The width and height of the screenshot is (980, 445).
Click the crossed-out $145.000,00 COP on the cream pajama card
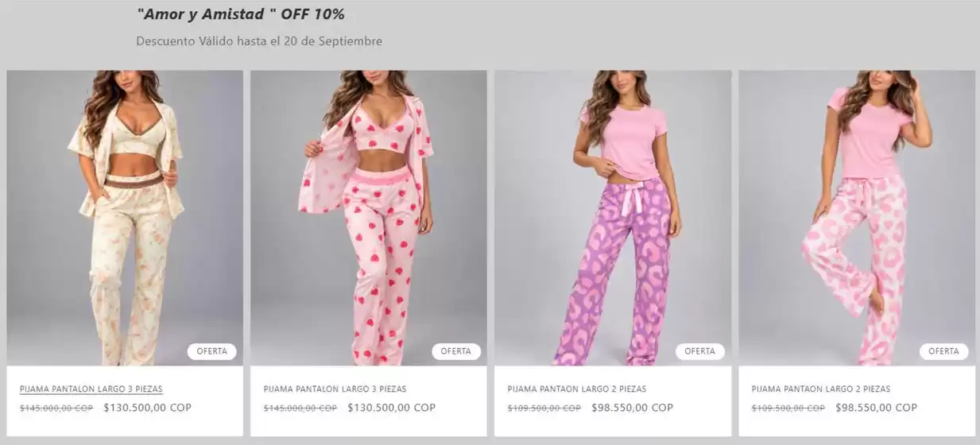(56, 408)
